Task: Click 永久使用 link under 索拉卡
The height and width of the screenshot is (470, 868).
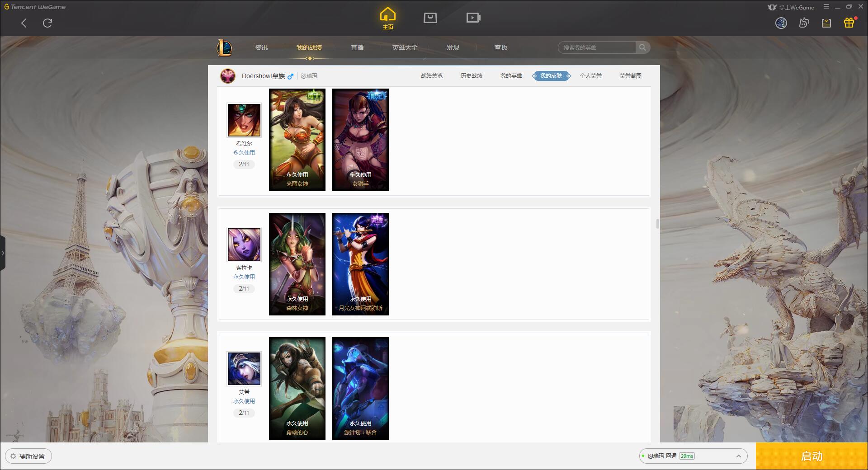Action: point(244,277)
